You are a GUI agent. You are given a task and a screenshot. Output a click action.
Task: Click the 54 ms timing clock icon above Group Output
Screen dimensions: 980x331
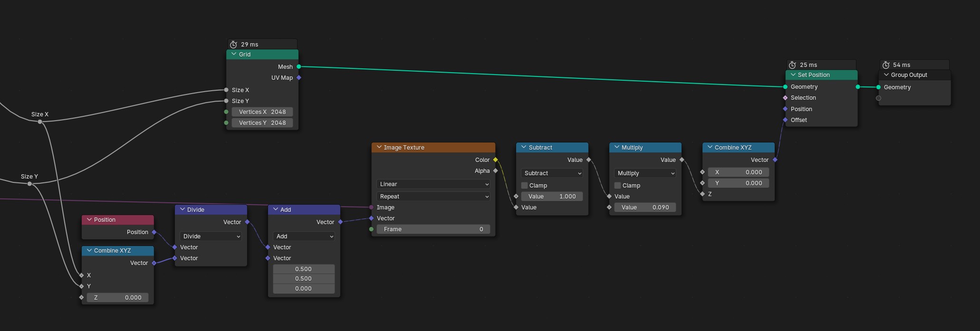(886, 65)
